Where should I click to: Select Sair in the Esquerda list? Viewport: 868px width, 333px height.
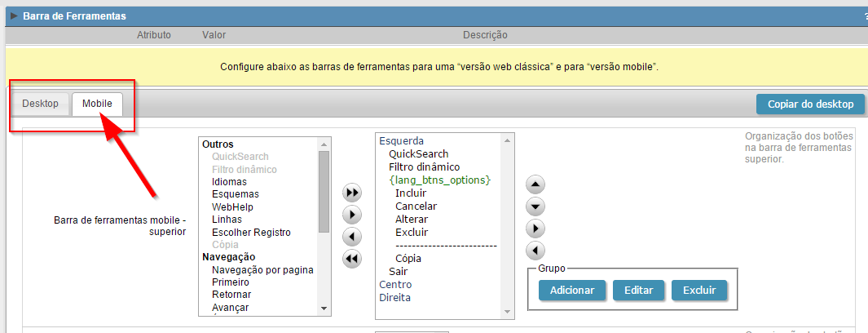398,271
